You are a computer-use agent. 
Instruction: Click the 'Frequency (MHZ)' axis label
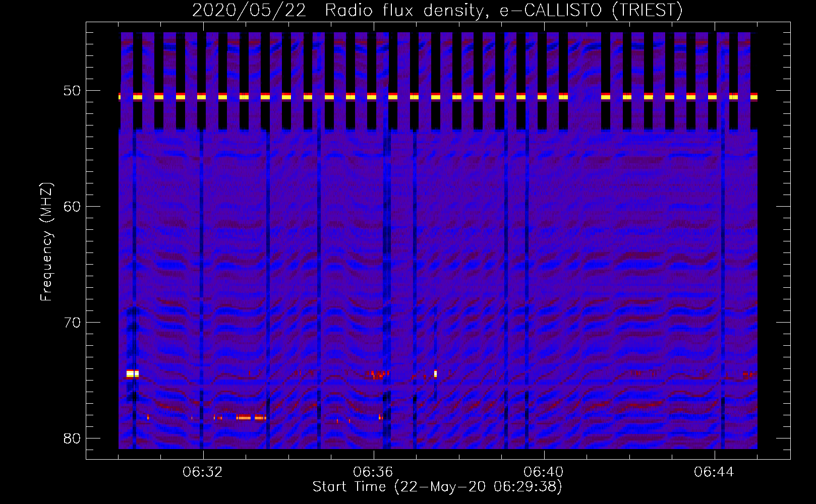coord(46,242)
